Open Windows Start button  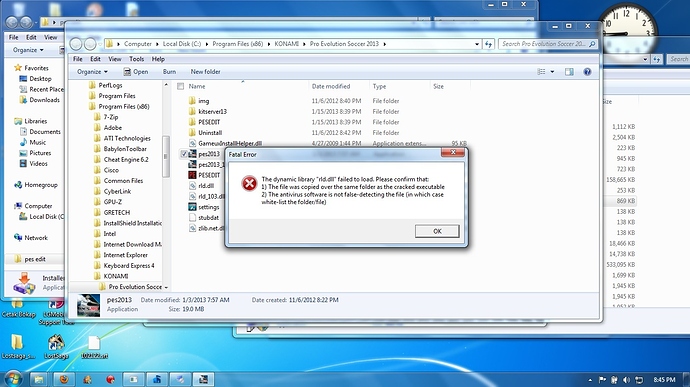(x=12, y=379)
